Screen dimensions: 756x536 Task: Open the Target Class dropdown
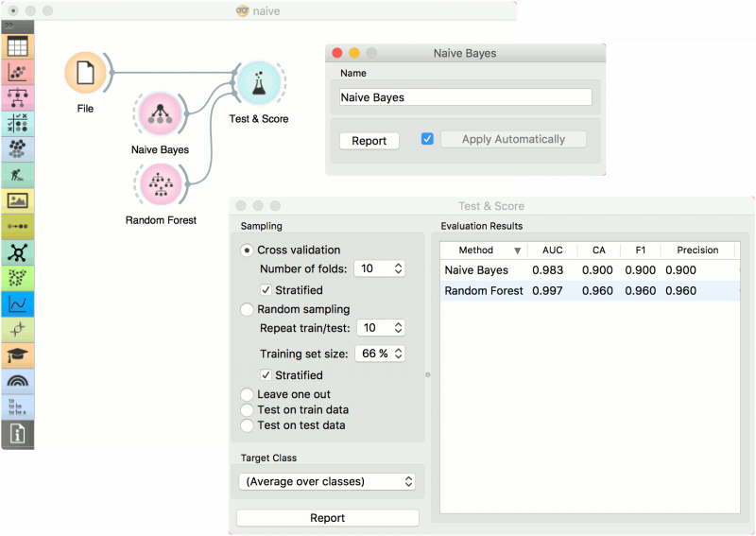tap(327, 481)
